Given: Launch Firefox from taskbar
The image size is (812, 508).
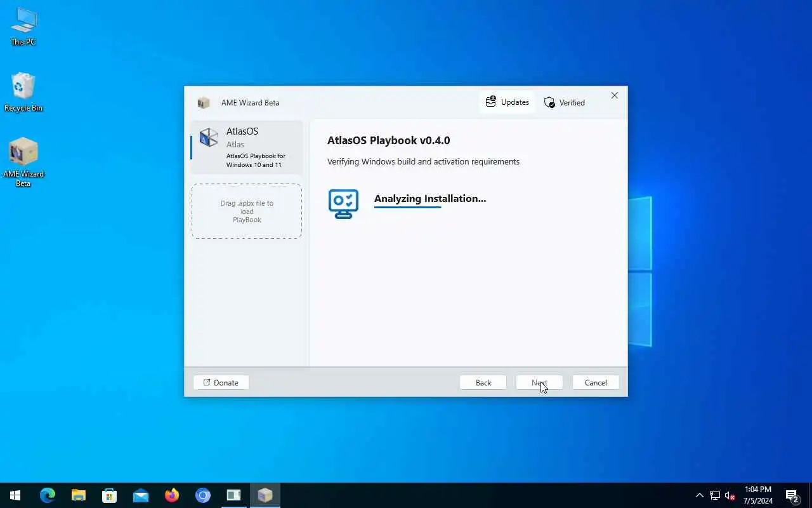Looking at the screenshot, I should (172, 495).
